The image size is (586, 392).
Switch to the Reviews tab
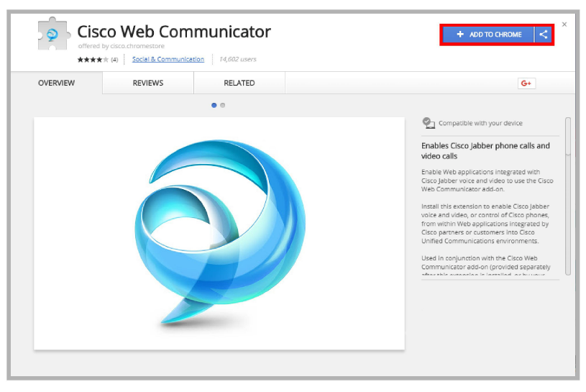[148, 83]
